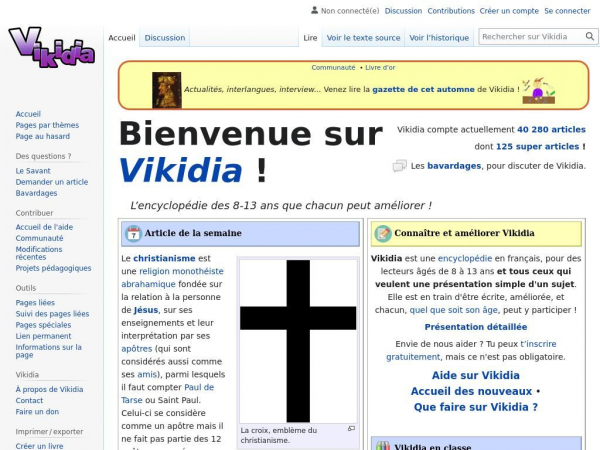
Task: Open Modifications récentes
Action: tap(39, 253)
